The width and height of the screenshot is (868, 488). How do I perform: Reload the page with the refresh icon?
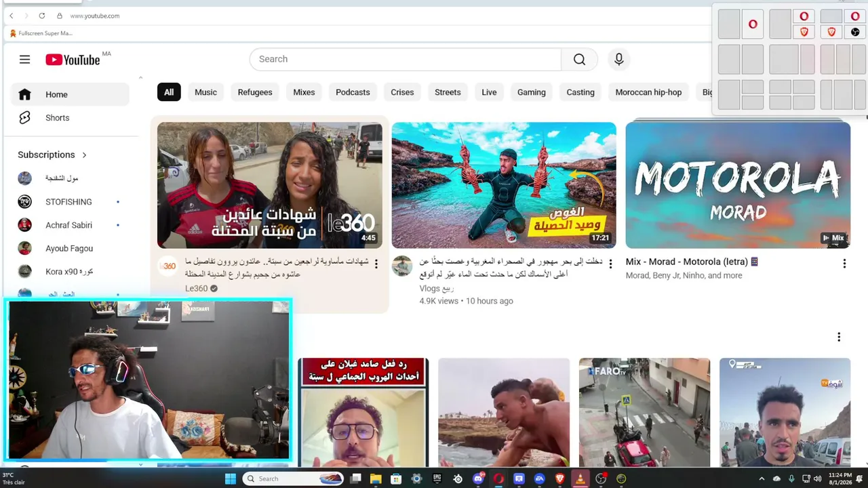point(42,16)
